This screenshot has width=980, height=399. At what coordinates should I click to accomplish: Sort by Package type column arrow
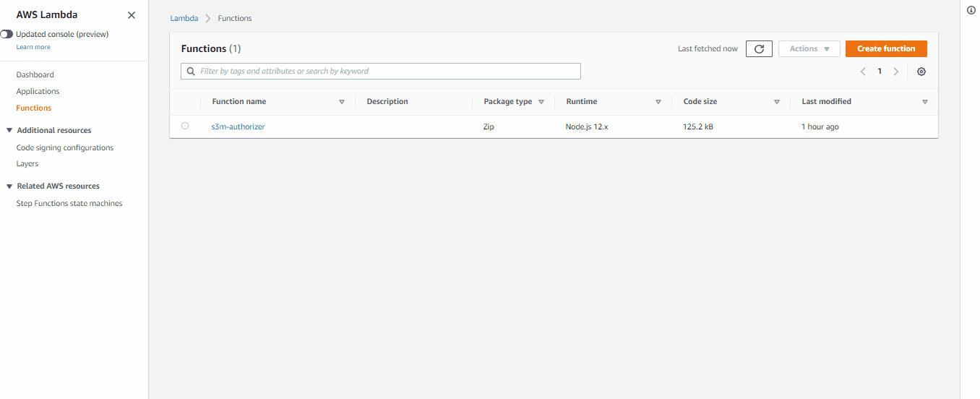[x=541, y=102]
